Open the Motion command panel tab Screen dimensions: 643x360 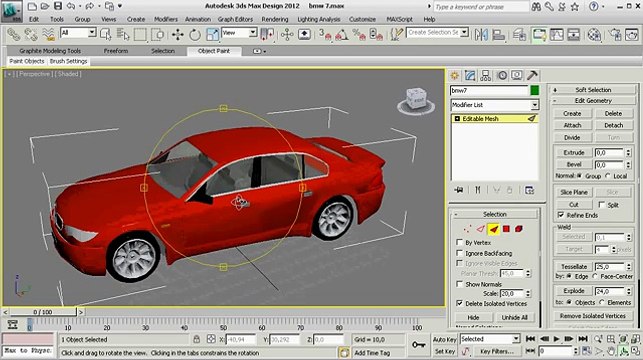502,75
